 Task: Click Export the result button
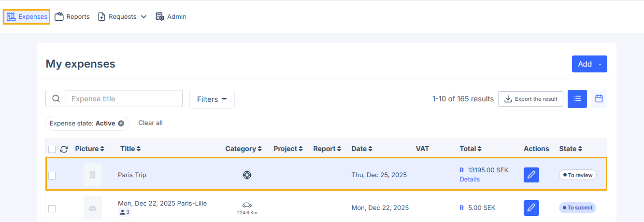click(530, 99)
